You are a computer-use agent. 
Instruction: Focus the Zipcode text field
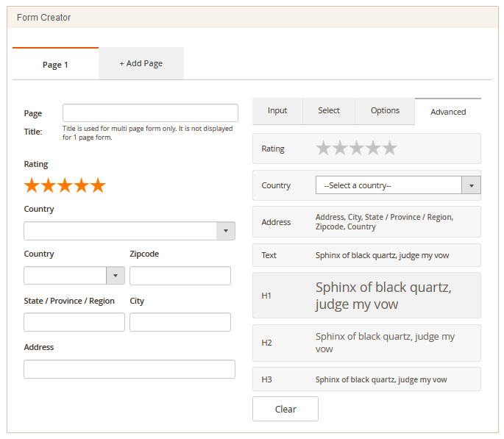coord(180,276)
